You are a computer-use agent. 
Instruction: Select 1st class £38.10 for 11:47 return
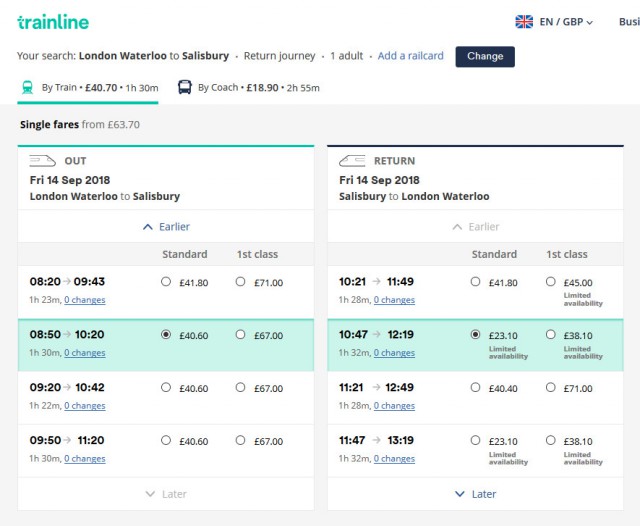pyautogui.click(x=551, y=440)
